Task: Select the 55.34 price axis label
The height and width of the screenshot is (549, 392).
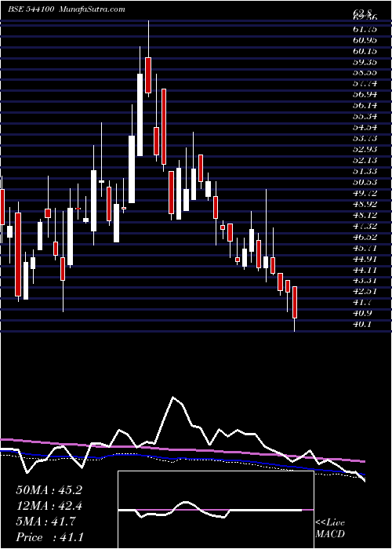Action: (365, 116)
